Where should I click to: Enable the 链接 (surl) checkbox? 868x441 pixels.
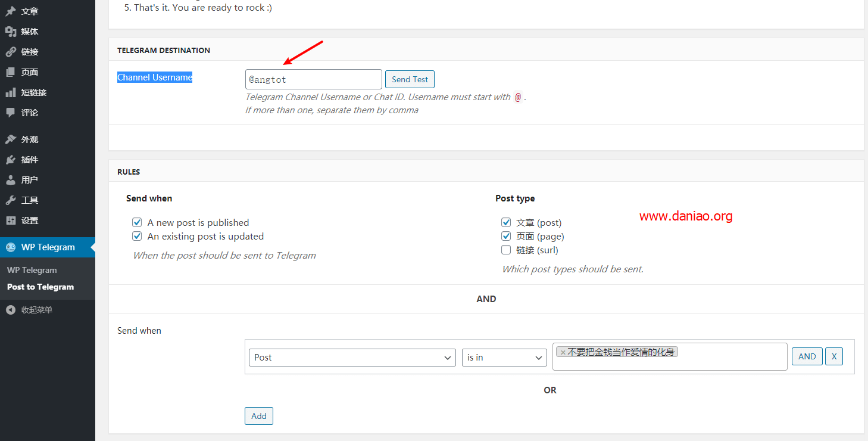click(x=506, y=250)
